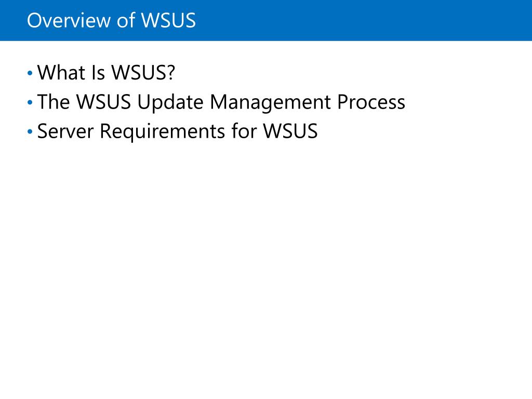Click the question mark after 'WSUS' in first bullet

coord(170,72)
